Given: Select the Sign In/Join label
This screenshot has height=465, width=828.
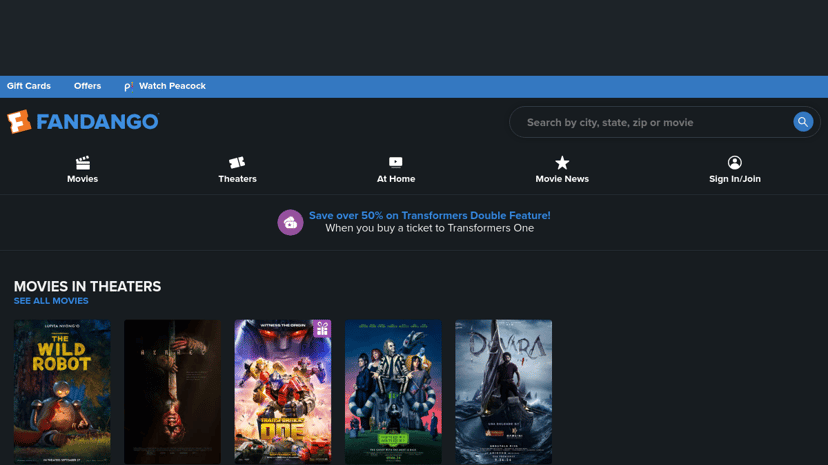Looking at the screenshot, I should point(735,179).
